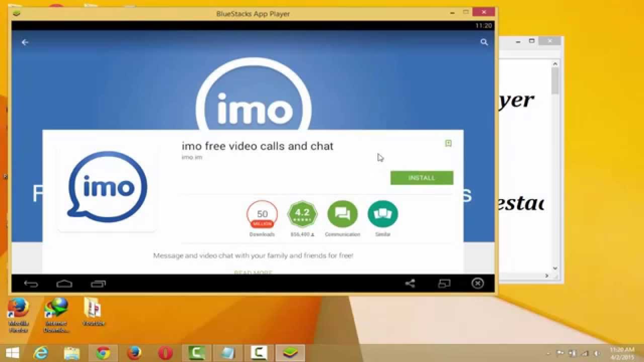Viewport: 644px width, 362px height.
Task: Show hidden system tray icons
Action: 548,353
